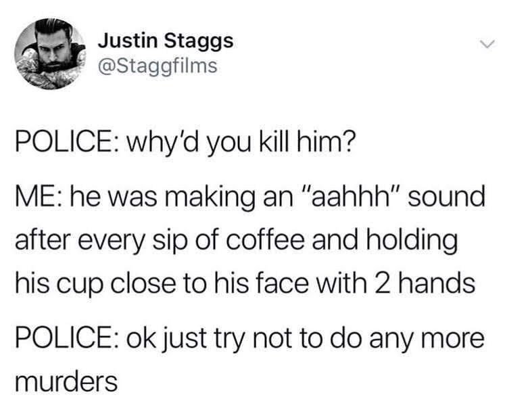Screen dimensions: 507x420
Task: Click the last word murders
Action: pos(66,381)
